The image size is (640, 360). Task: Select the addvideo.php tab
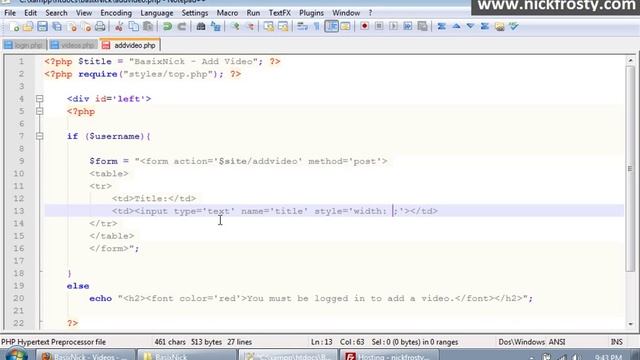(x=129, y=45)
